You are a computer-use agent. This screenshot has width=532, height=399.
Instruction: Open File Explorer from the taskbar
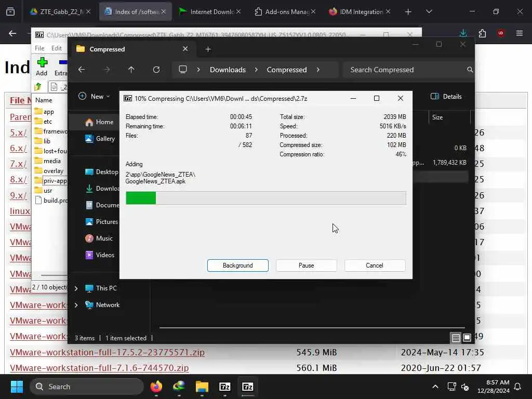(x=202, y=387)
